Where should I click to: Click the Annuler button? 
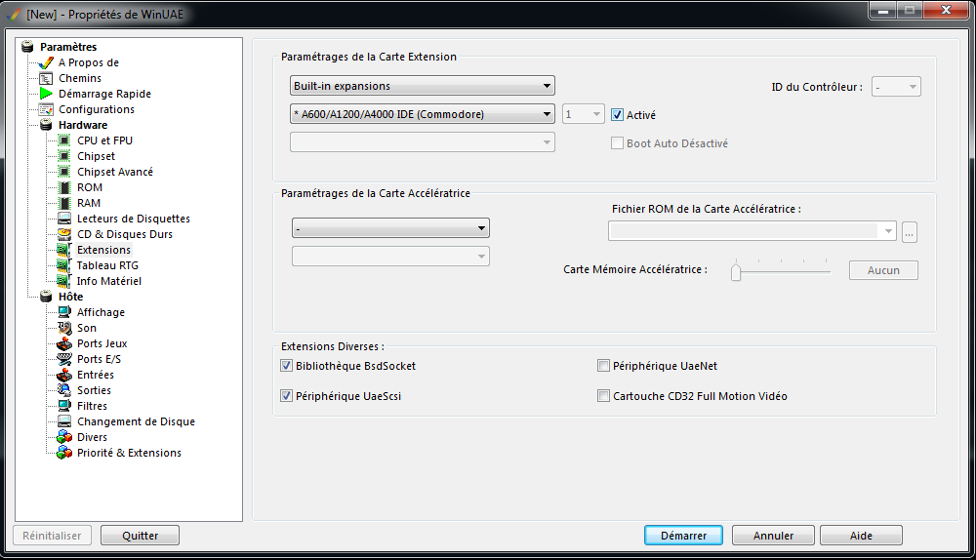773,535
